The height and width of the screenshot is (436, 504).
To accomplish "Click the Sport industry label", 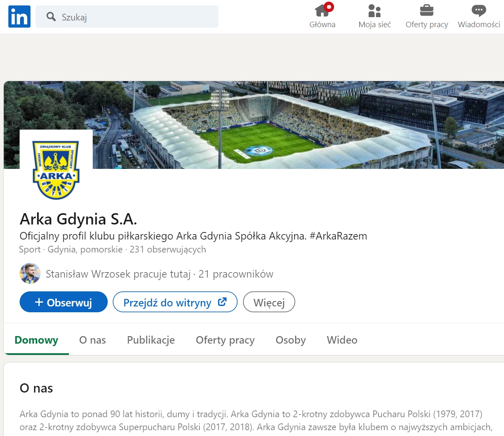I will [30, 250].
